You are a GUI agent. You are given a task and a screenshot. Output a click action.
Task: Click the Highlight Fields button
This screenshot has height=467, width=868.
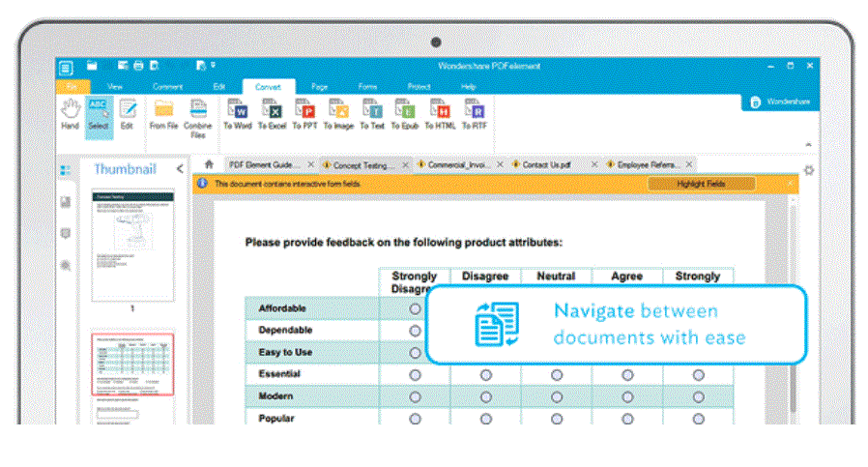click(x=702, y=184)
